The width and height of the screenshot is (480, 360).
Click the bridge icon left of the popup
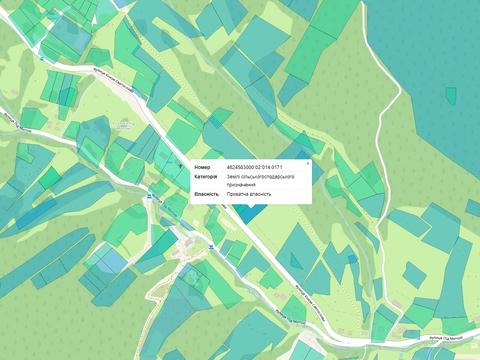(x=149, y=196)
